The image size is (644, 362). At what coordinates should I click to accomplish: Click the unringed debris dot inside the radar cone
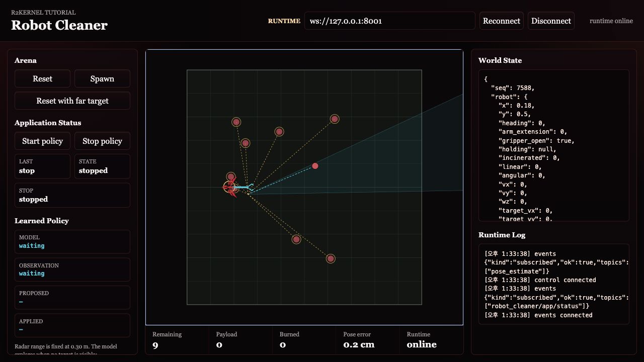point(315,166)
